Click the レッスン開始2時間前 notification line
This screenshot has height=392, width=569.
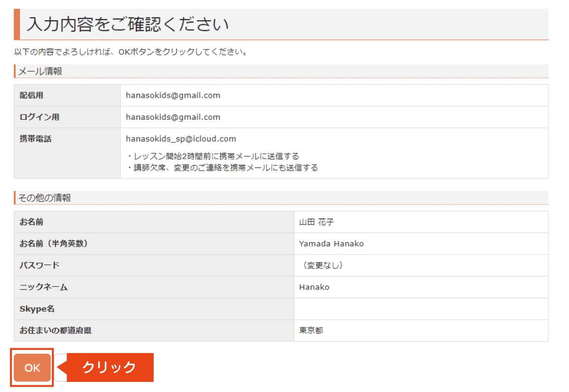pos(213,156)
